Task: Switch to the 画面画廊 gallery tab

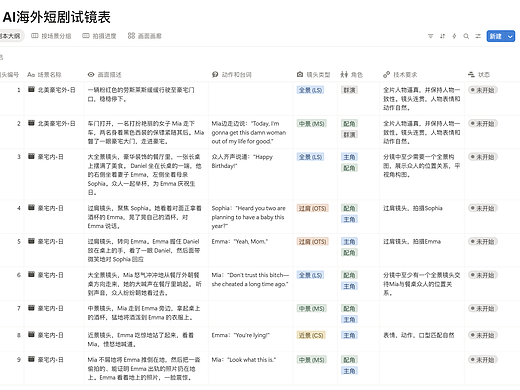Action: tap(145, 36)
